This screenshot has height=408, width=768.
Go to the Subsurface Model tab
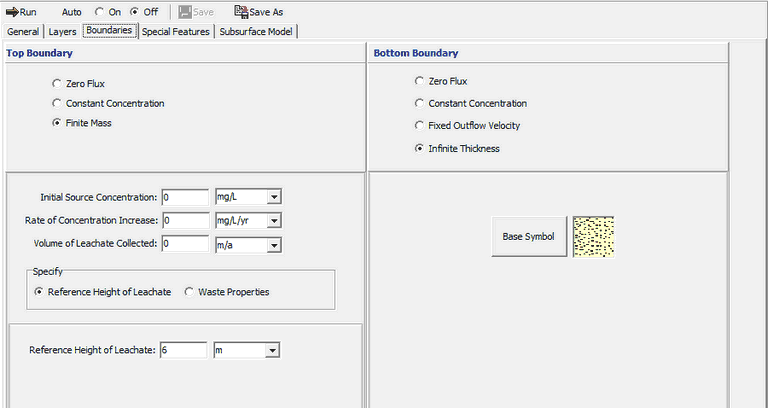[256, 31]
